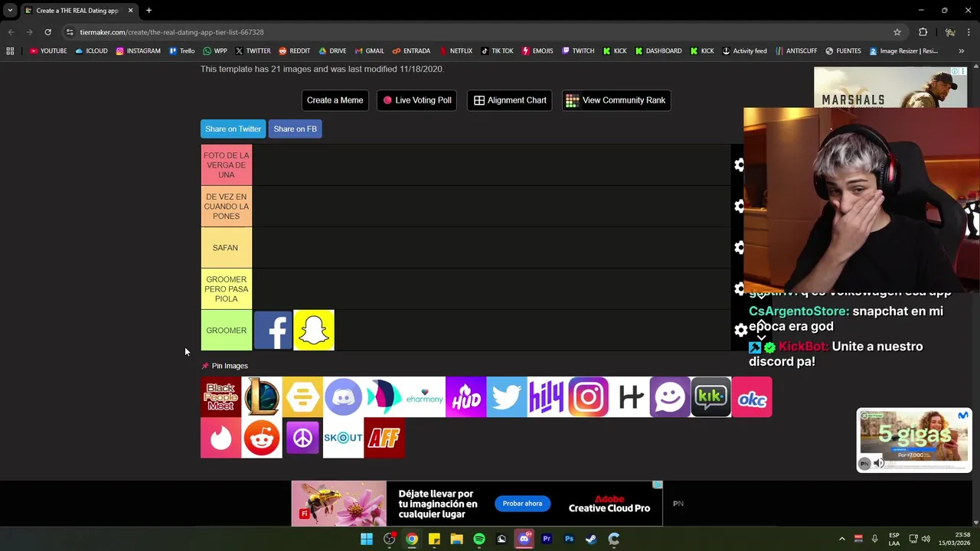The image size is (980, 551).
Task: Edit the FOTO DE LA VERGA DE UNA label
Action: pyautogui.click(x=226, y=165)
